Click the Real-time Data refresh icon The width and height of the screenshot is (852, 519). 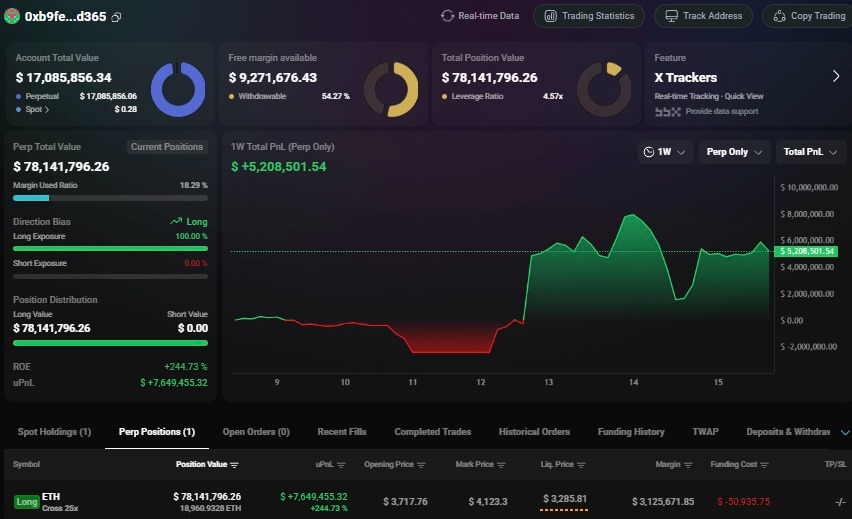point(447,16)
